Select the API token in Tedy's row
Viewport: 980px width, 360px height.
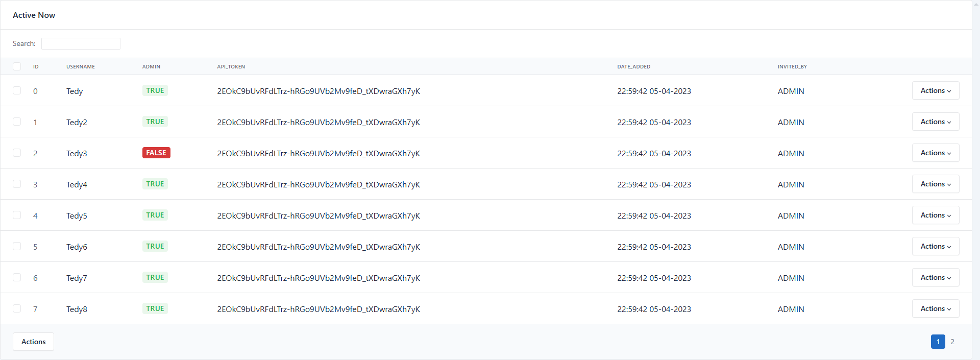(318, 91)
